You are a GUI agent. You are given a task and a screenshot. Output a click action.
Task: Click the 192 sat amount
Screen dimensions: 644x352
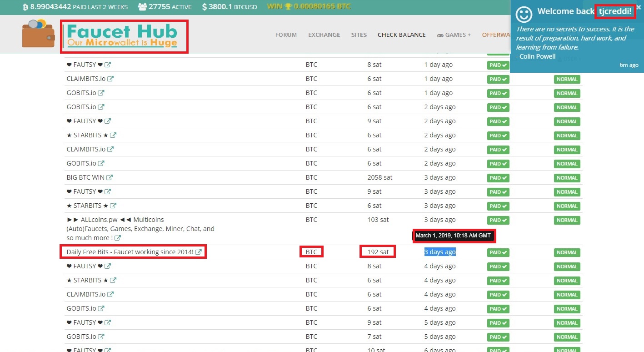pos(378,252)
